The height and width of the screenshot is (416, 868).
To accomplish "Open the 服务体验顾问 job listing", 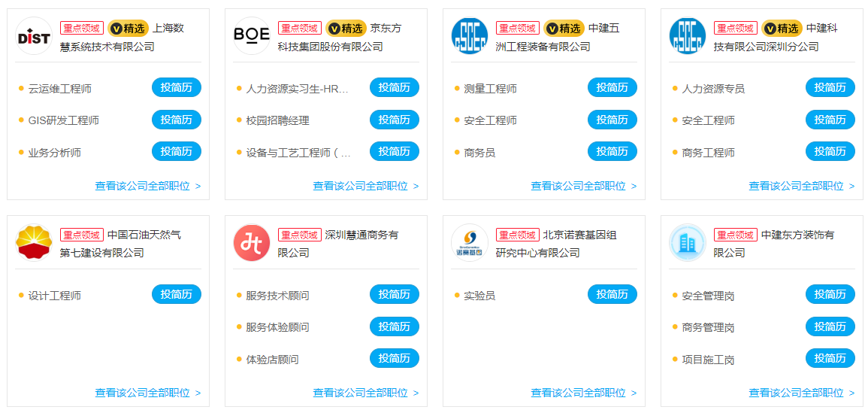I will click(x=277, y=327).
